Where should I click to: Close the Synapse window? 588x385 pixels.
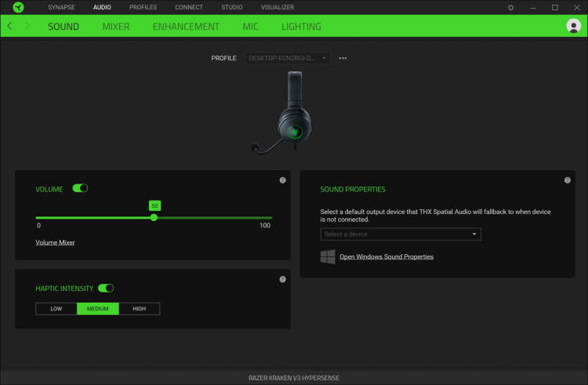point(577,8)
